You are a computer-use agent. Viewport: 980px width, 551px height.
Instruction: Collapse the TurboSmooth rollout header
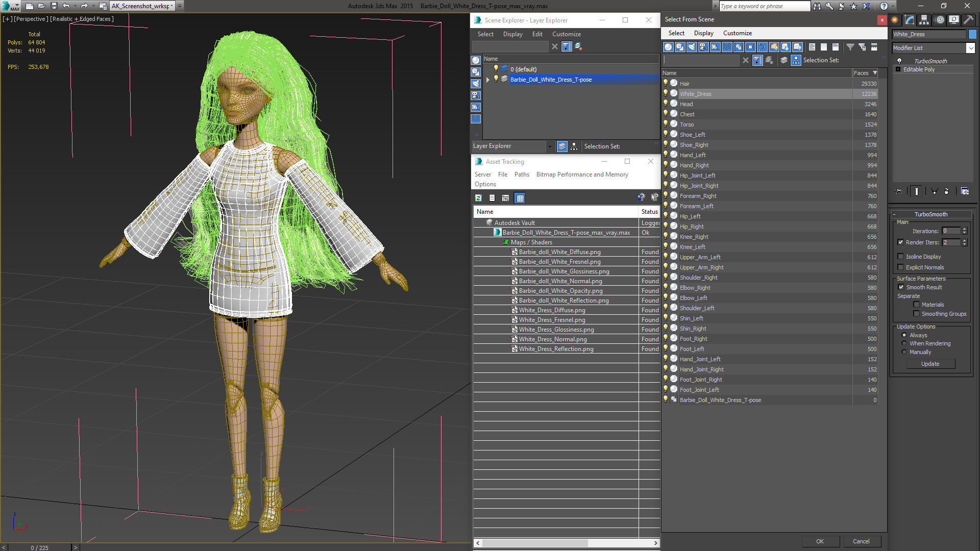931,214
